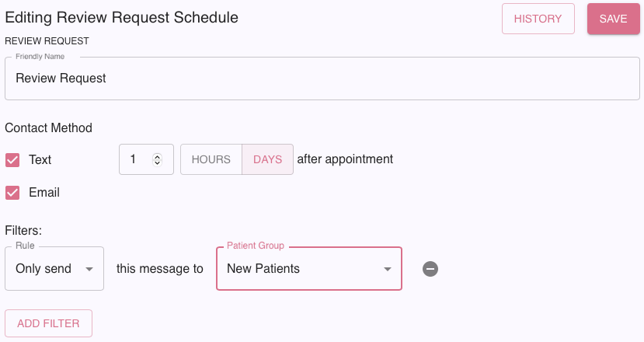Image resolution: width=644 pixels, height=342 pixels.
Task: Save the review request schedule
Action: click(613, 19)
